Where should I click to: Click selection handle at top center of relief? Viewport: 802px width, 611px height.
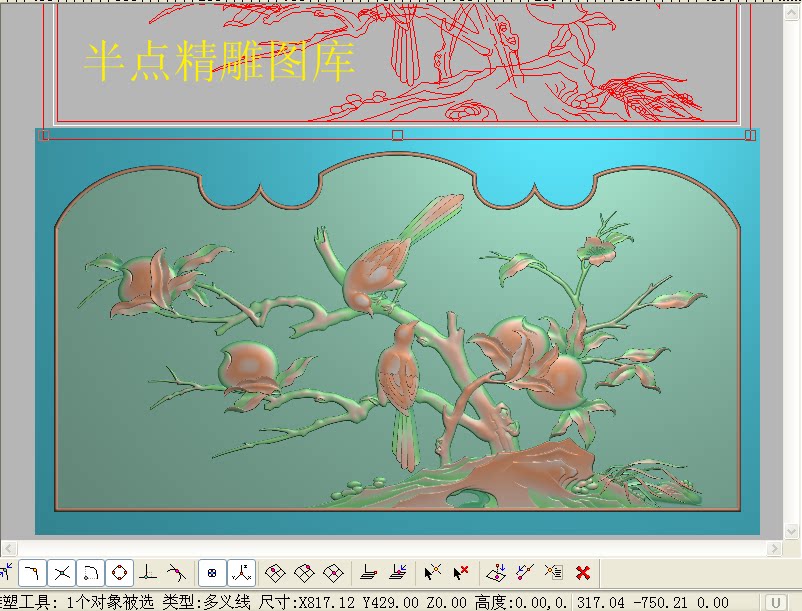(x=397, y=135)
